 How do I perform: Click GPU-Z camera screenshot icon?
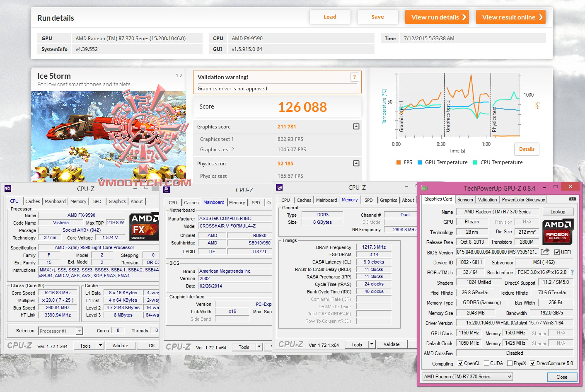(572, 199)
